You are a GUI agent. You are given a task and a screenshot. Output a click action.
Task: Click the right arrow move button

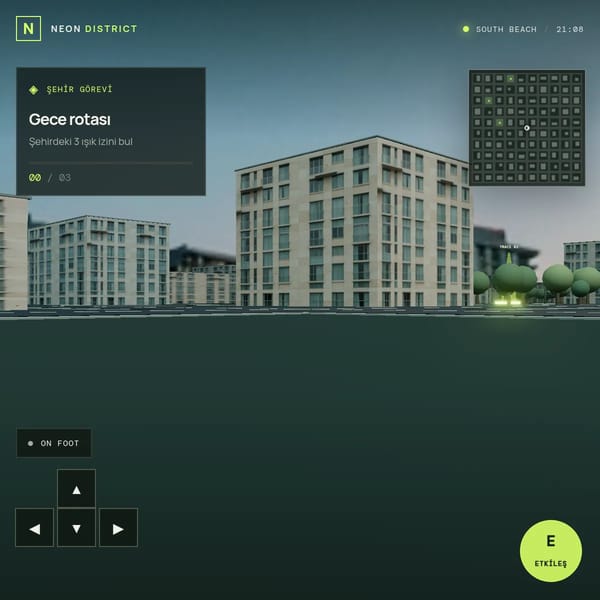coord(119,528)
